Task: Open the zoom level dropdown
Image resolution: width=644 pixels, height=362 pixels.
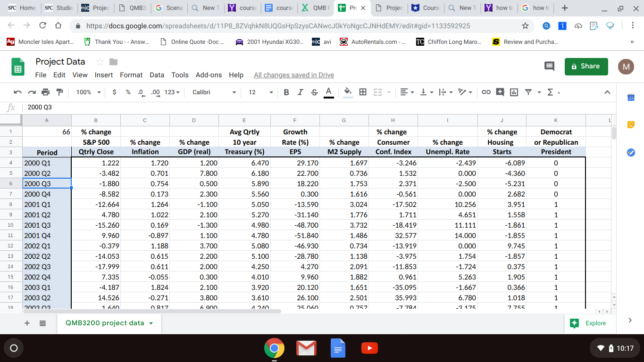Action: [88, 92]
